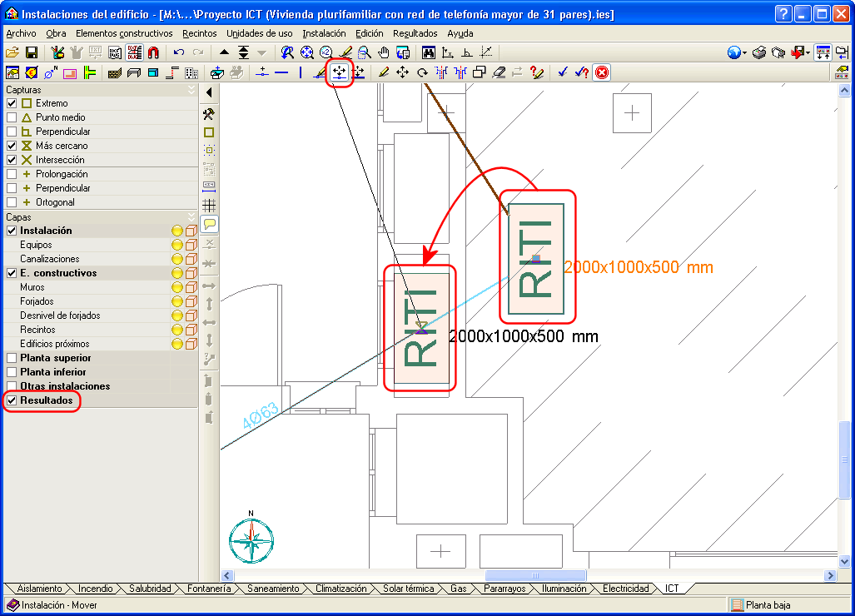Click the binoculars search icon

429,52
